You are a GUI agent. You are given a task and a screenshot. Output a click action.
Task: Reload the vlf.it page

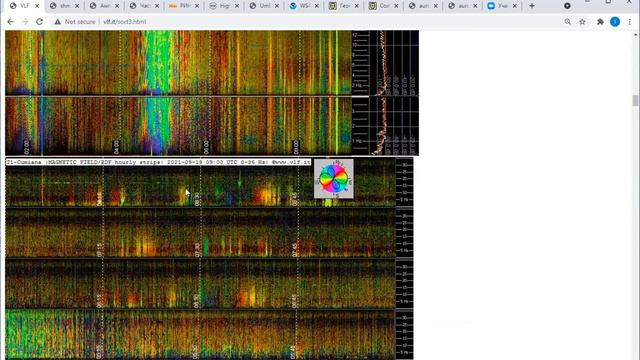[x=39, y=22]
